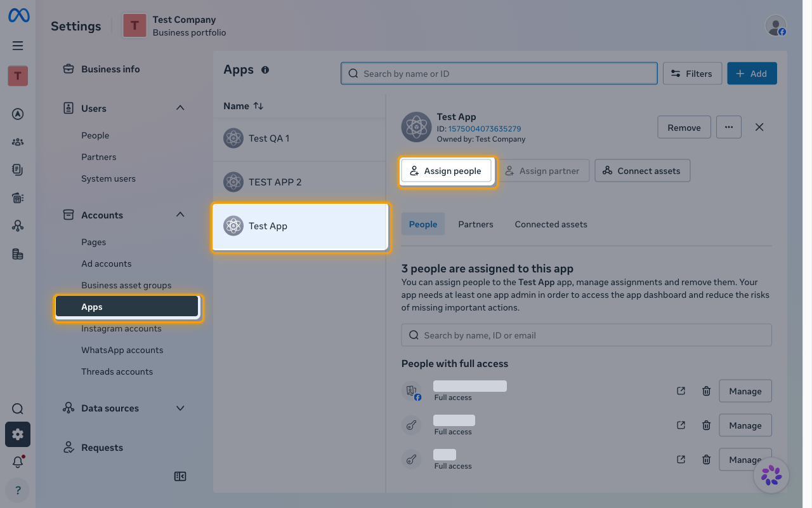This screenshot has height=508, width=812.
Task: Switch to the Partners tab
Action: pyautogui.click(x=476, y=224)
